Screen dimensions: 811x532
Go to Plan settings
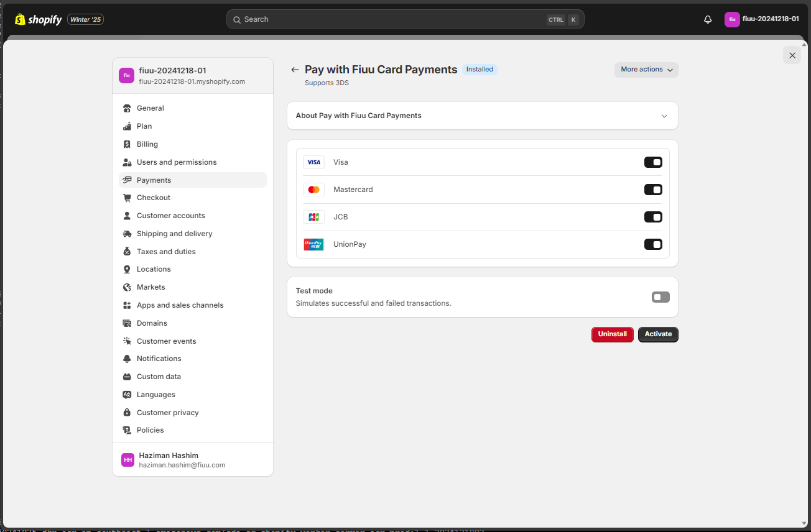(193, 126)
